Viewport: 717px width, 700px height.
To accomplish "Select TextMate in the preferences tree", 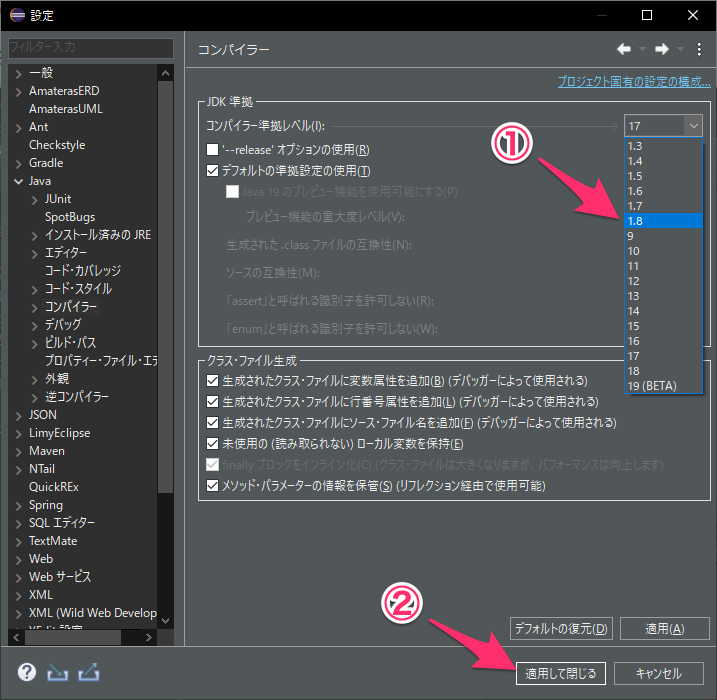I will point(53,541).
